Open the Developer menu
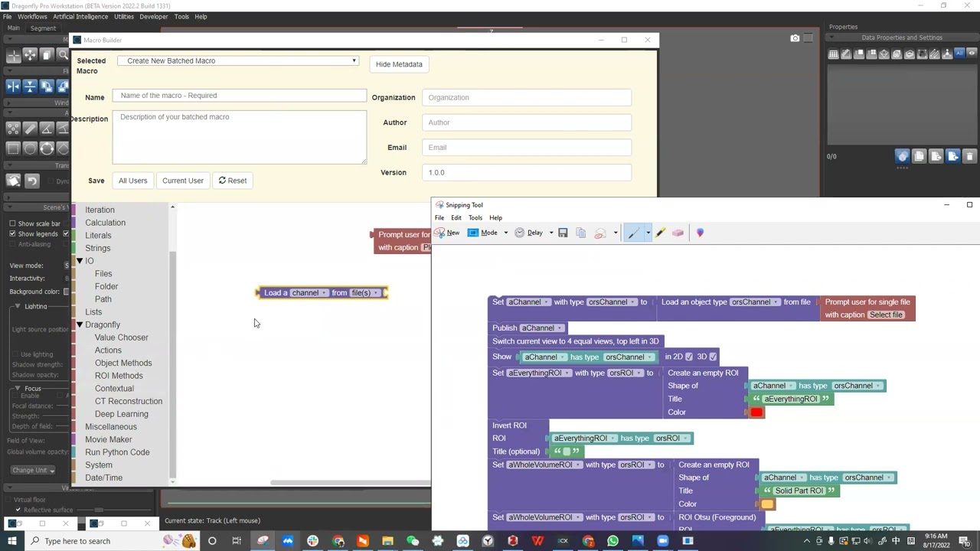 [x=154, y=16]
